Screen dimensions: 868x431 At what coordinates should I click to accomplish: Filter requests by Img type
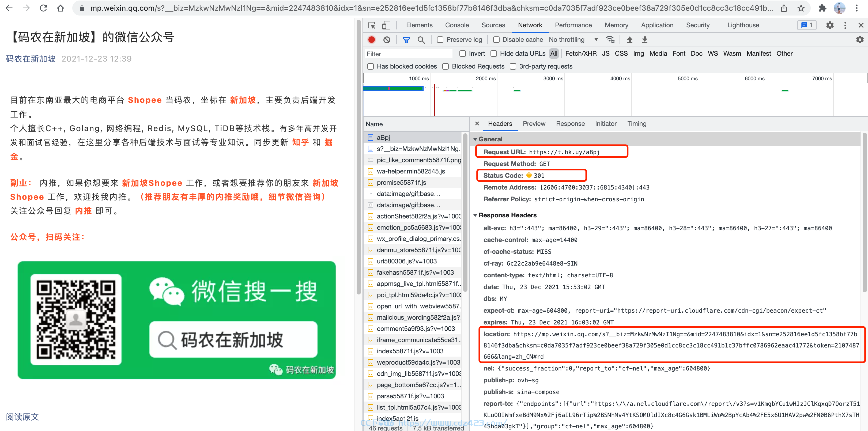click(x=638, y=54)
